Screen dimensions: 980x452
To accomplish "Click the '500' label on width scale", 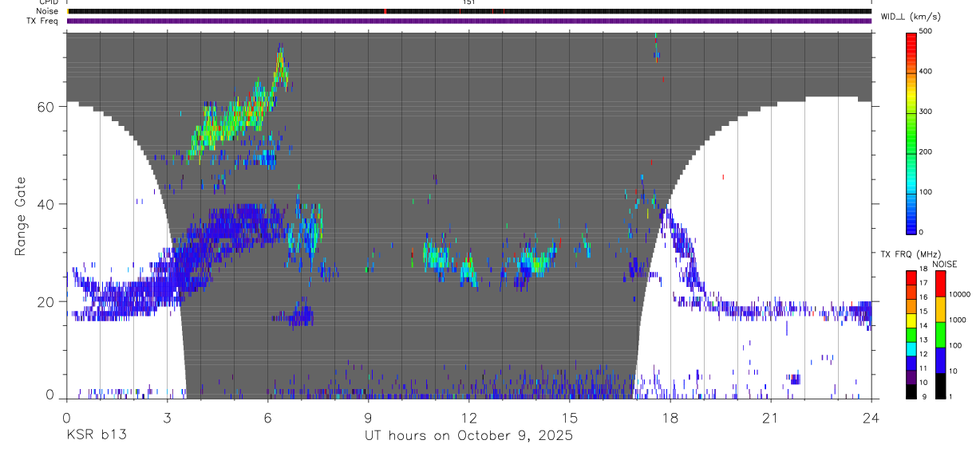I will pos(926,31).
